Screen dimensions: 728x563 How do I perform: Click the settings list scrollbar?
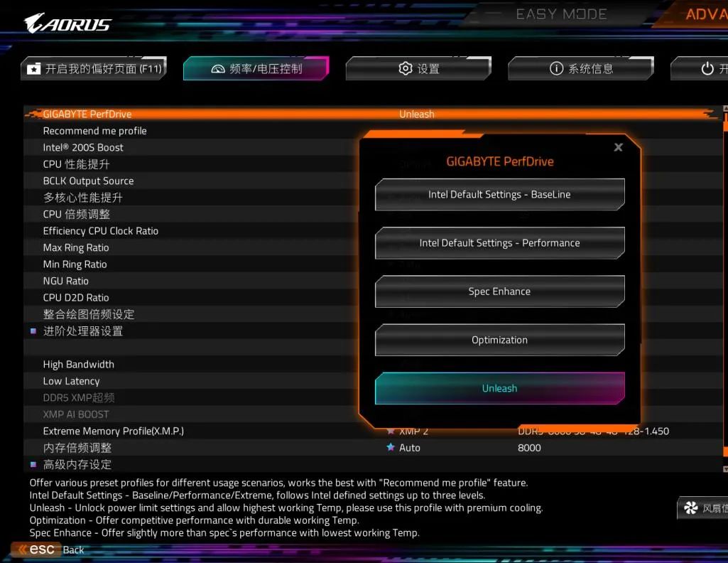725,289
